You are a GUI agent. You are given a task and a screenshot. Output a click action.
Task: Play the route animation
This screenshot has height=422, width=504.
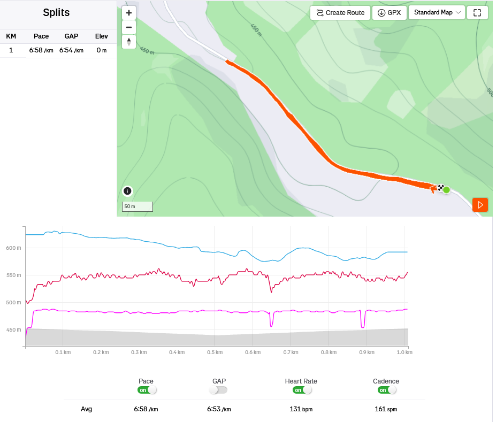480,205
